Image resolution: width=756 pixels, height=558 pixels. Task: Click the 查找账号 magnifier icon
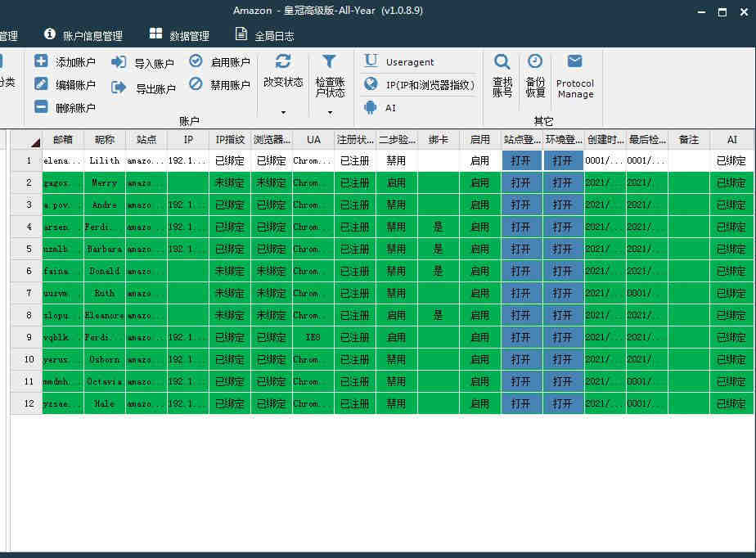pyautogui.click(x=502, y=61)
